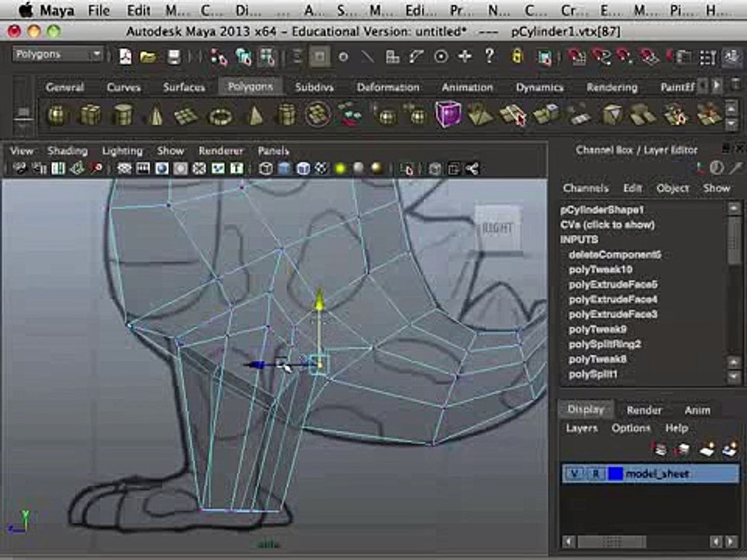Switch to the Curves shelf tab
The height and width of the screenshot is (560, 747).
124,87
